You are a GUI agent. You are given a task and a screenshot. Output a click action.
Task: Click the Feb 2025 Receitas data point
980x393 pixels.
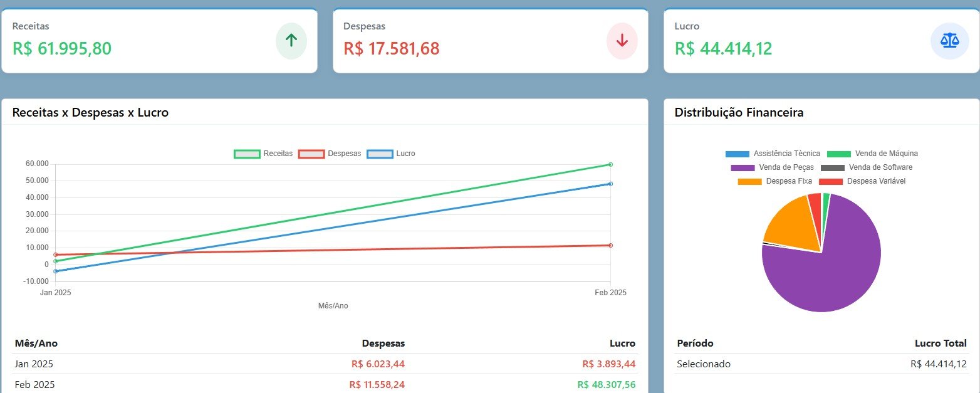610,164
